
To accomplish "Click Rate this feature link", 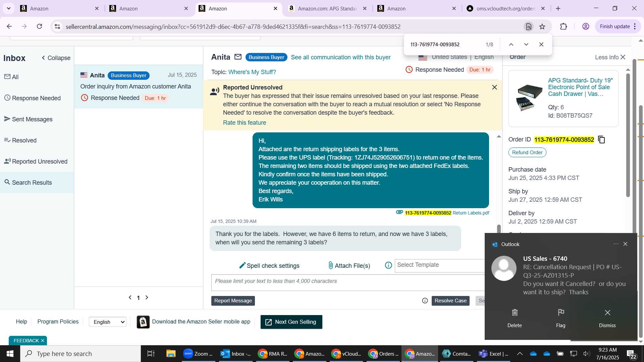I will click(x=245, y=123).
